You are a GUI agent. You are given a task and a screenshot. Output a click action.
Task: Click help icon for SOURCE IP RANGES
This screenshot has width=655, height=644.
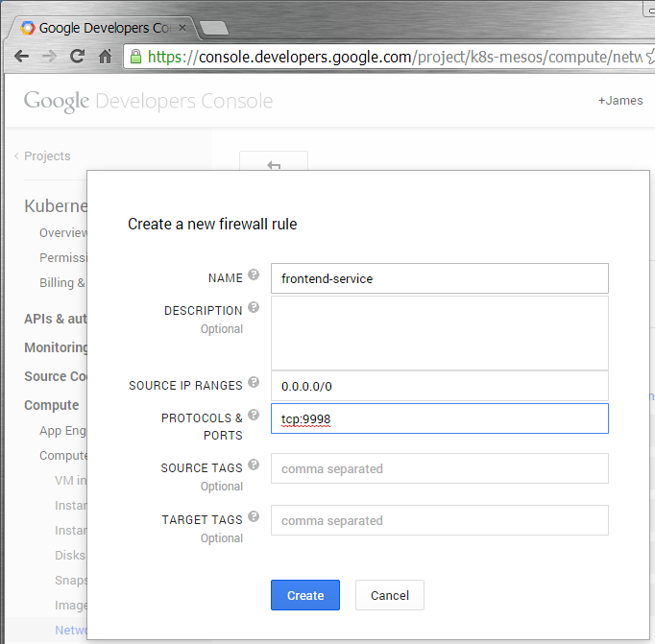[x=254, y=382]
